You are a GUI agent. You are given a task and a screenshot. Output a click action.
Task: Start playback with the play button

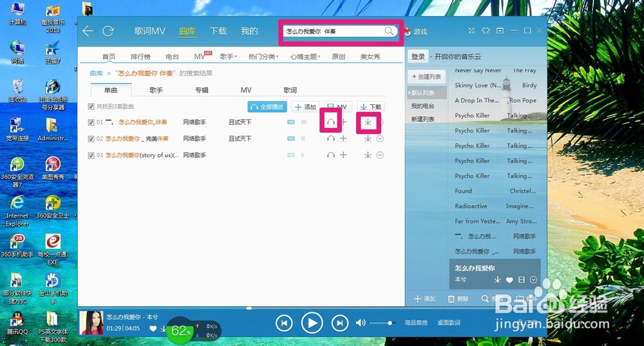point(312,323)
